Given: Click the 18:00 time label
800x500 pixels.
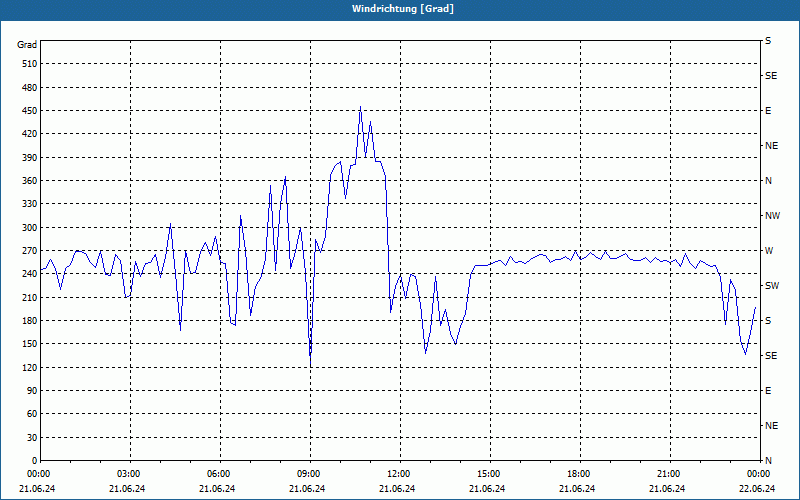Looking at the screenshot, I should click(578, 474).
